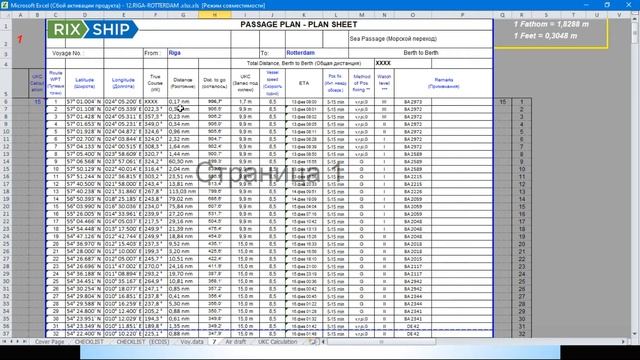The width and height of the screenshot is (640, 360).
Task: Go to first sheet tab arrow
Action: pos(4,341)
